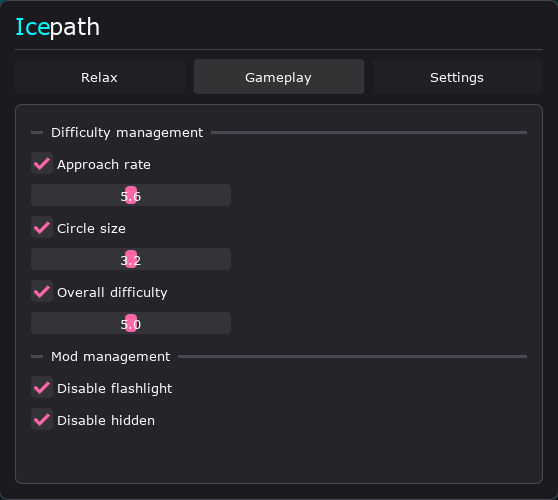Click the Circle size slider handle at 3.2

pyautogui.click(x=131, y=259)
